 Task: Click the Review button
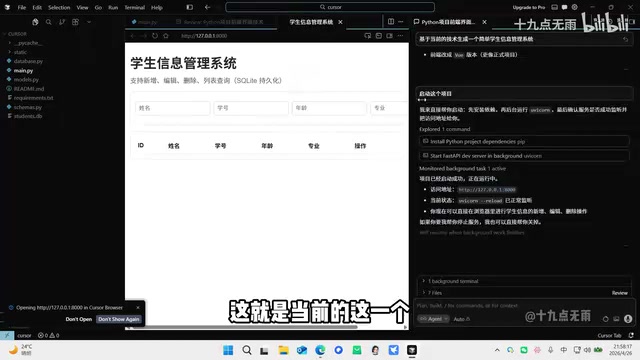coord(620,293)
